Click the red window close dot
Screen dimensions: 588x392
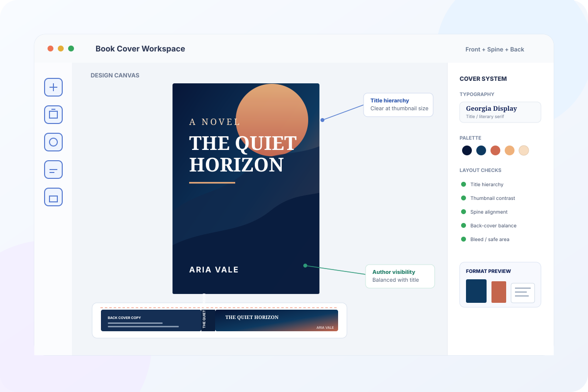(50, 49)
